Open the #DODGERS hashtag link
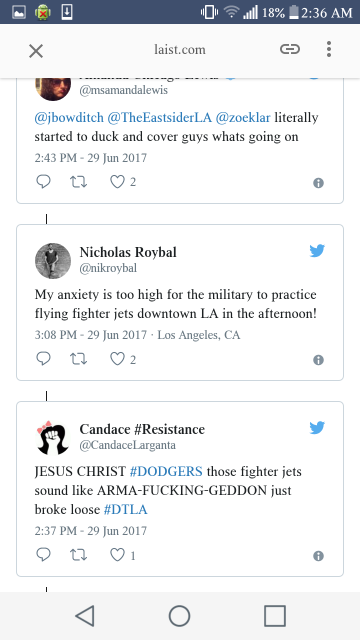Viewport: 360px width, 640px height. coord(166,472)
